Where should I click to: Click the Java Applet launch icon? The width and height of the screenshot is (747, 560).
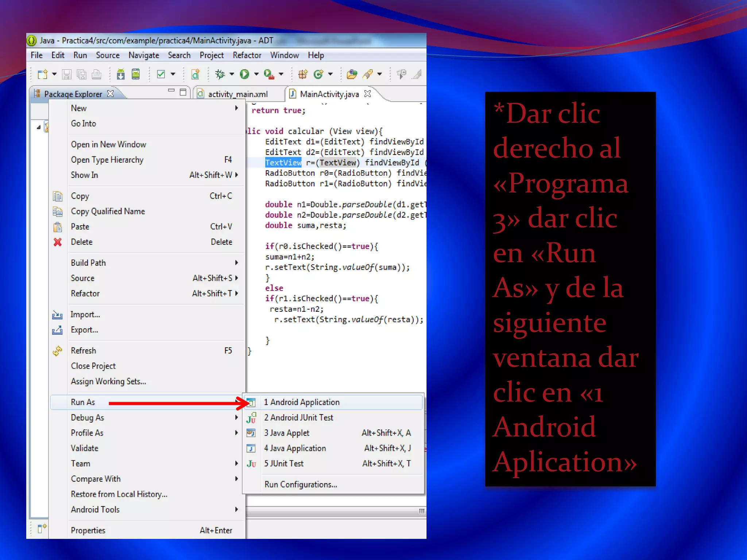click(251, 433)
